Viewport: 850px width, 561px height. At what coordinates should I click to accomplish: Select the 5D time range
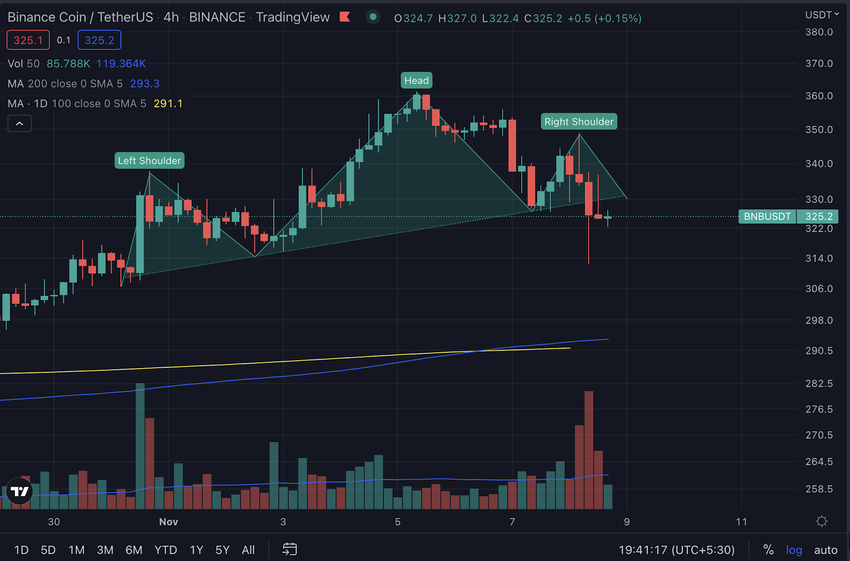tap(48, 550)
